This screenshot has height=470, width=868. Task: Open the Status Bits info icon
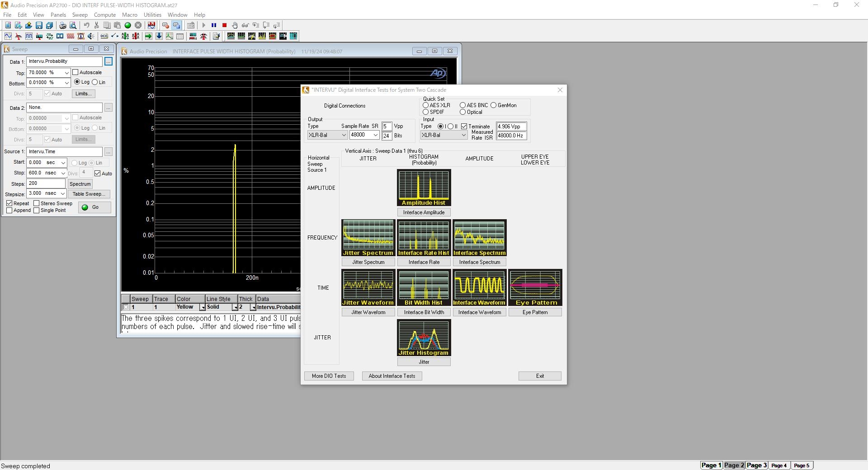tap(81, 36)
